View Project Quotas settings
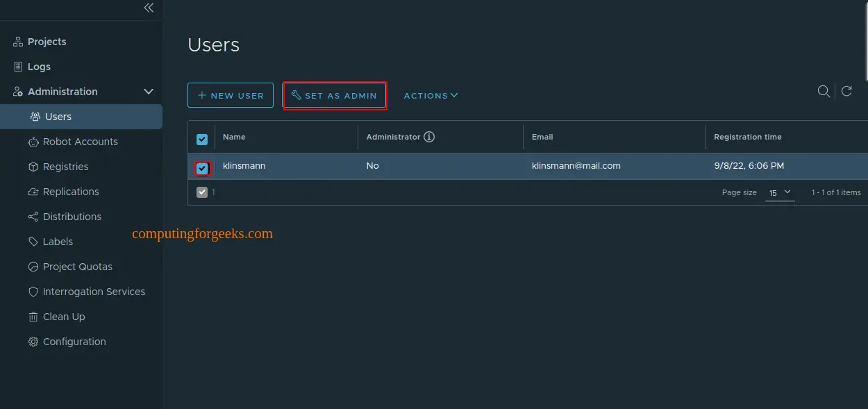 77,267
